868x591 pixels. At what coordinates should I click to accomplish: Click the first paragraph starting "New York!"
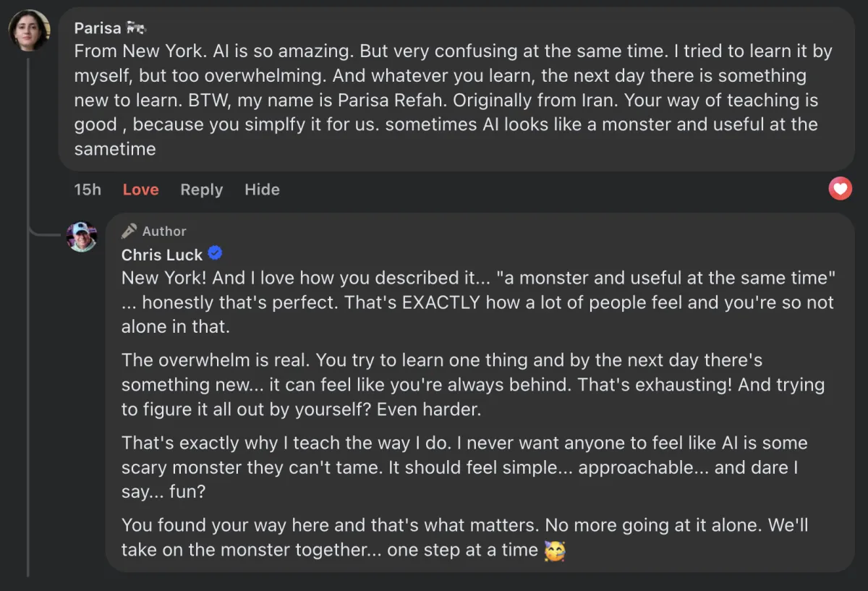click(x=477, y=302)
